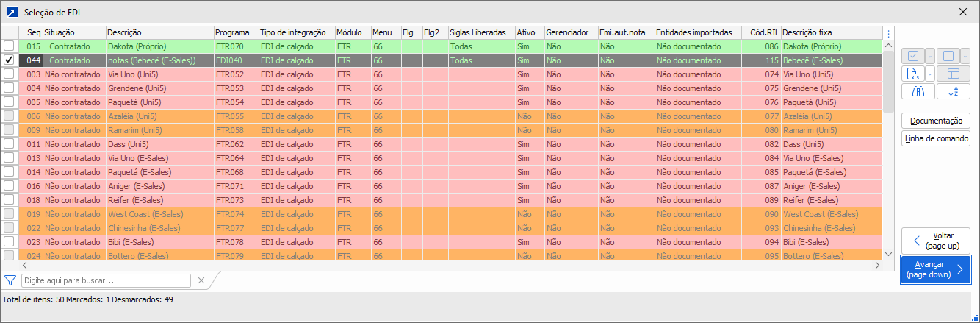Click the program cell 'EDI040'

pos(236,60)
